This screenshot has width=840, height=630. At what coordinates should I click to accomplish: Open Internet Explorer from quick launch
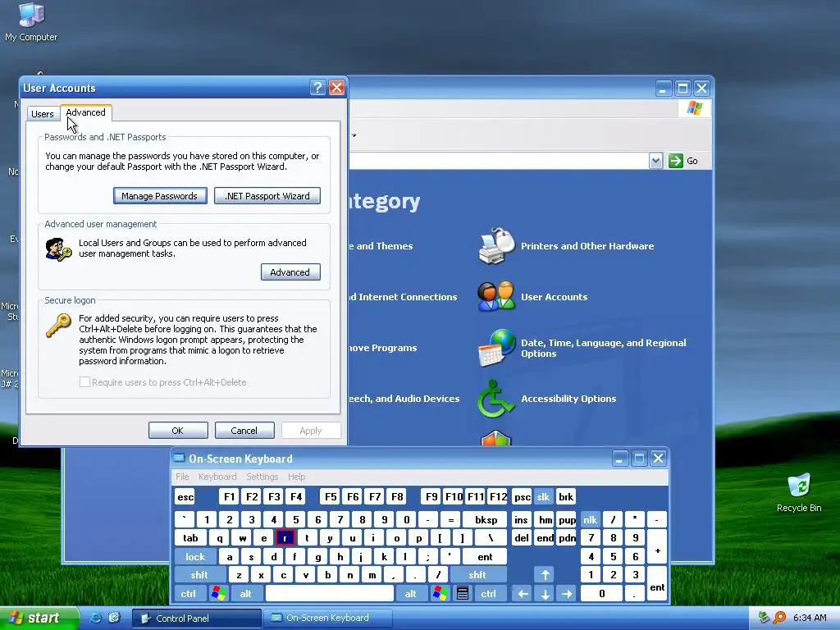[x=97, y=618]
